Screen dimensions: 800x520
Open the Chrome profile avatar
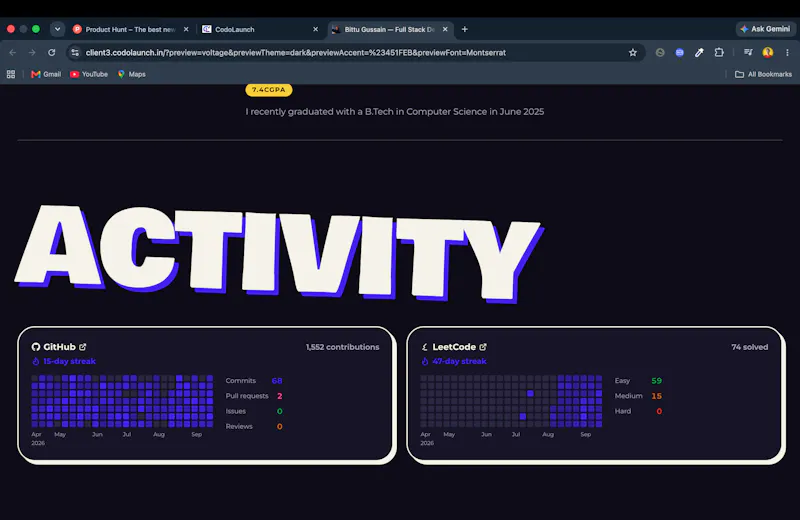click(x=767, y=52)
